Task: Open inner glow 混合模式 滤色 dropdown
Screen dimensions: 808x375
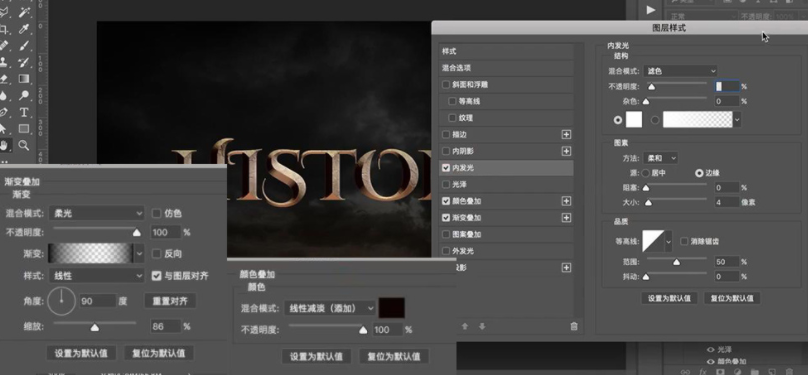Action: pos(680,71)
